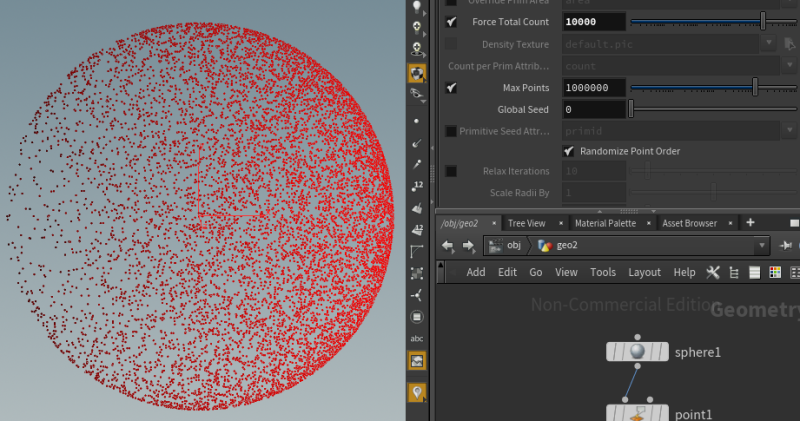
Task: Open the Primitive Seed Attr dropdown arrow
Action: coord(790,131)
